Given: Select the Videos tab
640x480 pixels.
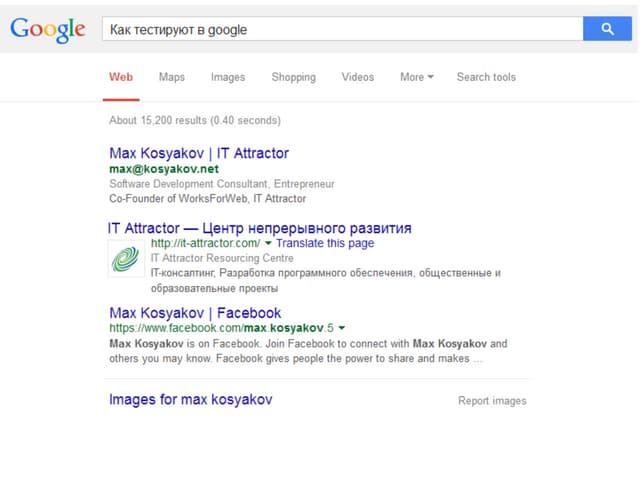Looking at the screenshot, I should tap(358, 77).
